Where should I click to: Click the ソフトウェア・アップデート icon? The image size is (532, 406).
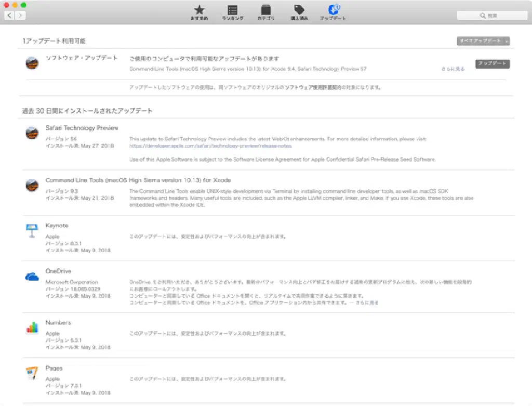[x=32, y=63]
